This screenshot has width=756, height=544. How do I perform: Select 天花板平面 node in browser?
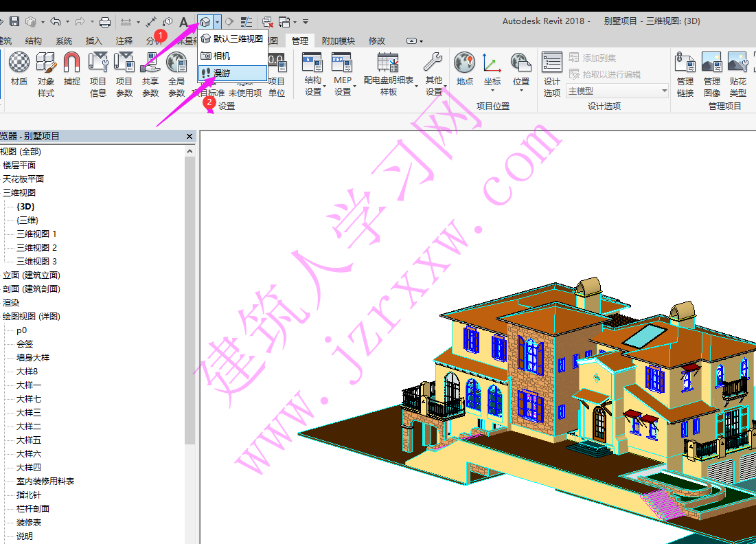[23, 179]
